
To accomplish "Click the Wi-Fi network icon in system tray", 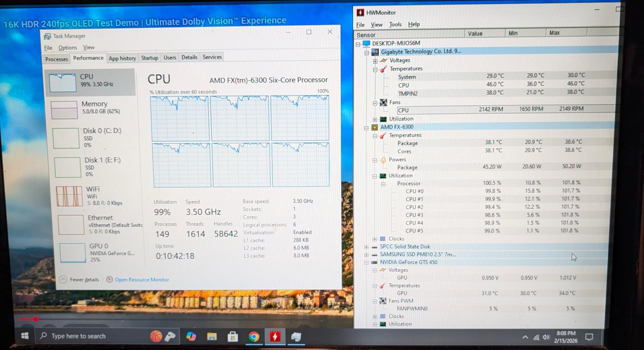I will [536, 337].
